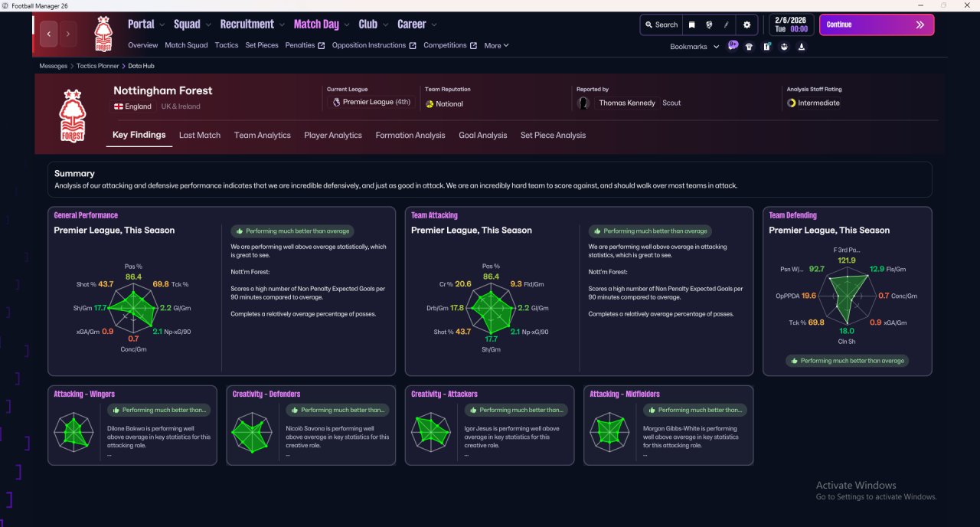The height and width of the screenshot is (527, 980).
Task: Switch to the Last Match tab
Action: pos(200,135)
